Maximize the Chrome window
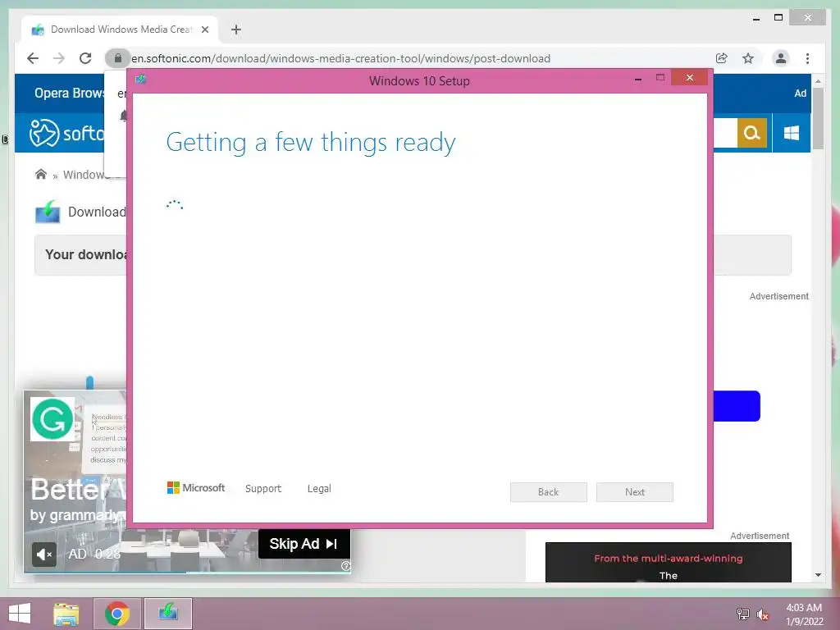840x630 pixels. [778, 18]
